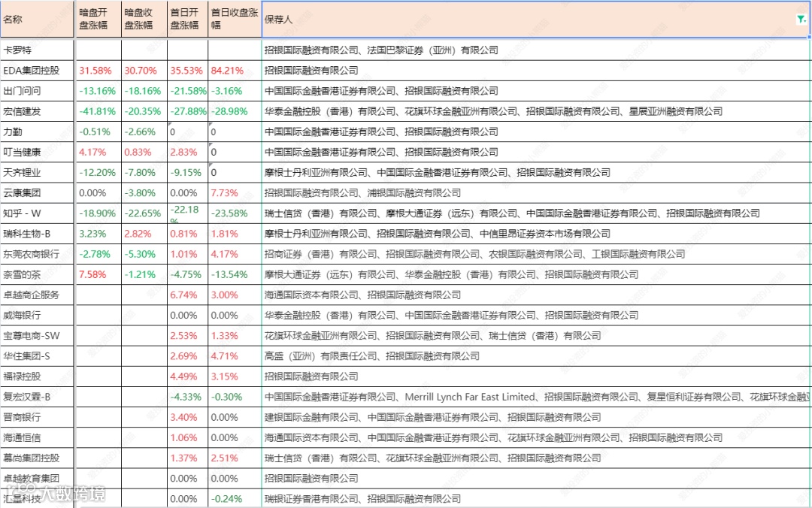Click the -0.24% cell in the last row

point(235,499)
